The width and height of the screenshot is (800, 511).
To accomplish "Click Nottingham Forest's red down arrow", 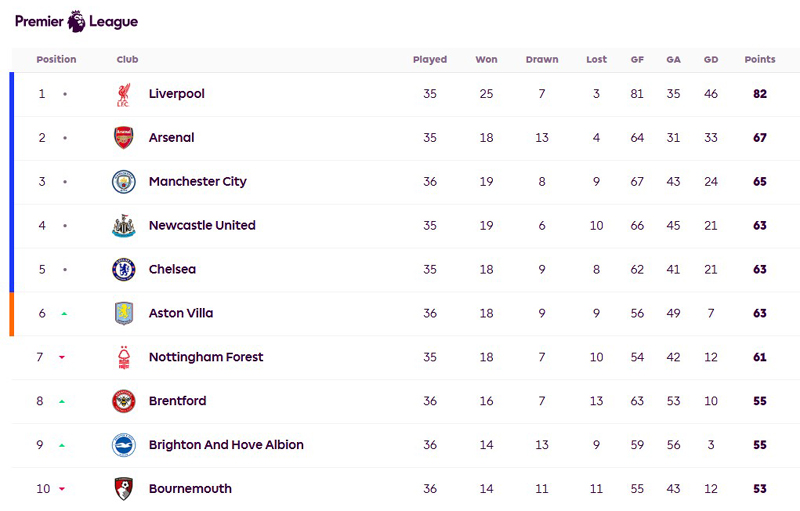I will tap(62, 358).
